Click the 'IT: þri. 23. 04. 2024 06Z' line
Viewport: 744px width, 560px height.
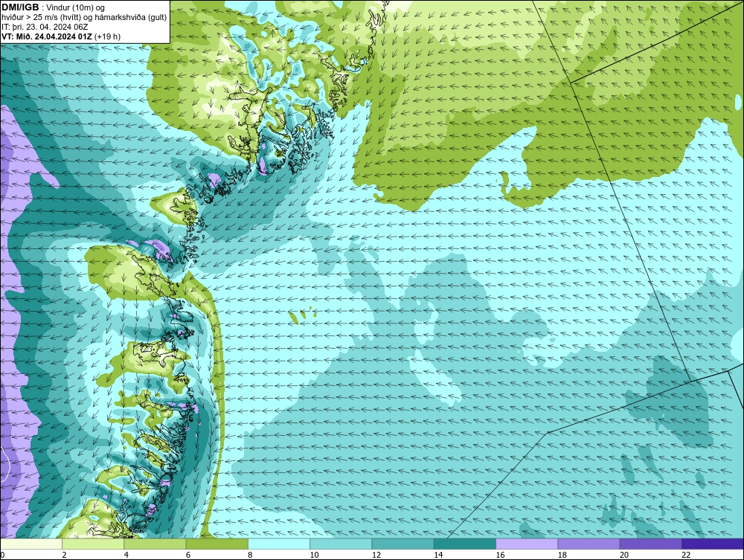(45, 27)
